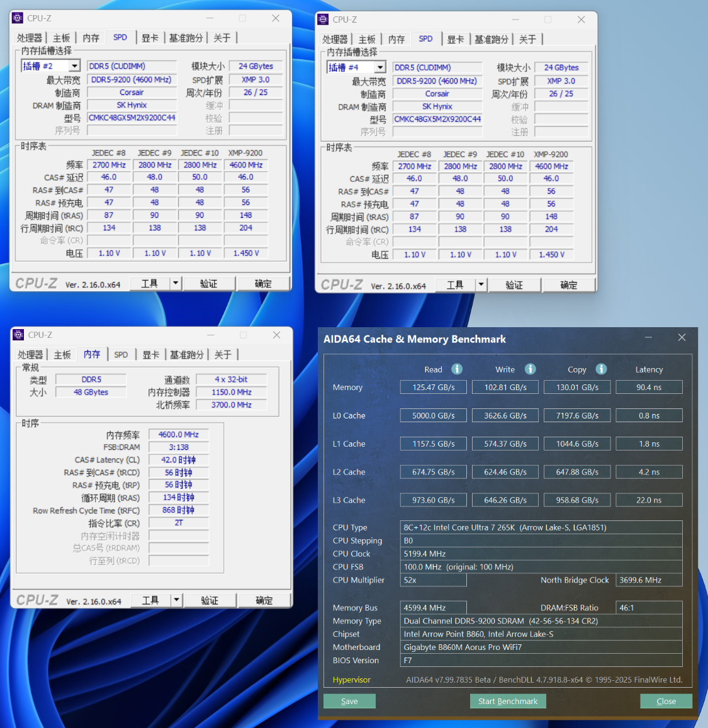
Task: Click XMP-9200 voltage 1.450 V in slot #4 window
Action: [x=551, y=254]
